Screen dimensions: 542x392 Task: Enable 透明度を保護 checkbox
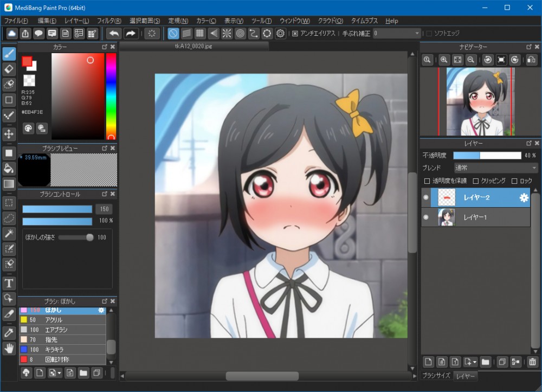point(427,181)
